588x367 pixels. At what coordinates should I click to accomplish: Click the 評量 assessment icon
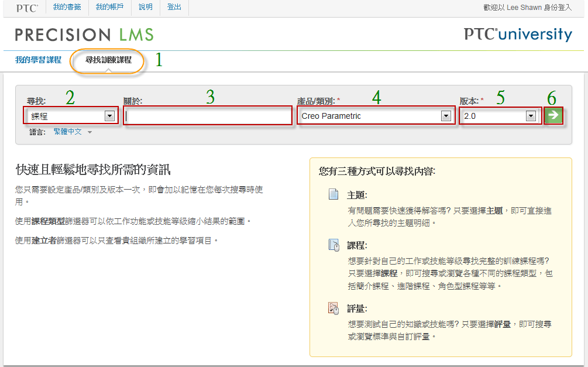click(333, 308)
